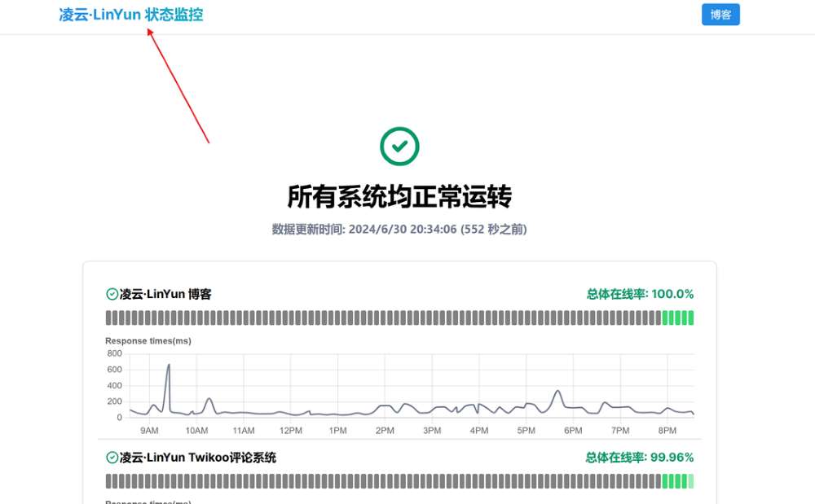Click check icon beside 凌云·LinYun 博客 monitor
The image size is (815, 504).
(112, 294)
